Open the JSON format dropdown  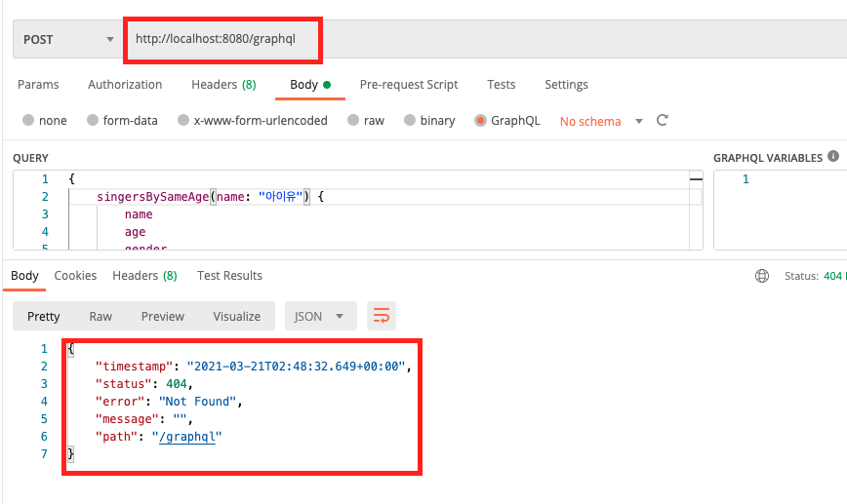[x=320, y=316]
